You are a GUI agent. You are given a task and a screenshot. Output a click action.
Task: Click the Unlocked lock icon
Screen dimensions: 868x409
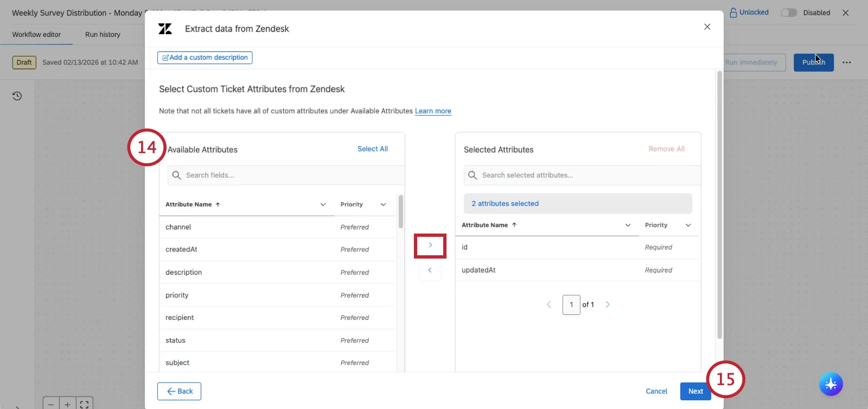733,12
